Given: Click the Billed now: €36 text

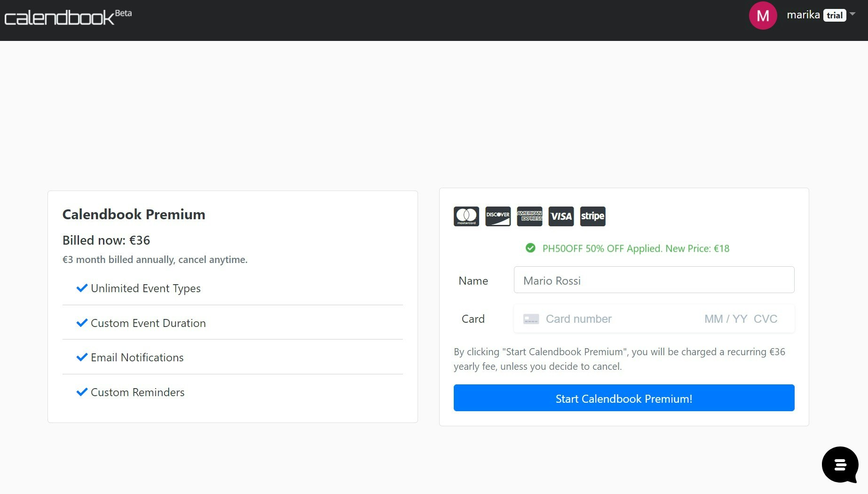Looking at the screenshot, I should click(x=106, y=240).
